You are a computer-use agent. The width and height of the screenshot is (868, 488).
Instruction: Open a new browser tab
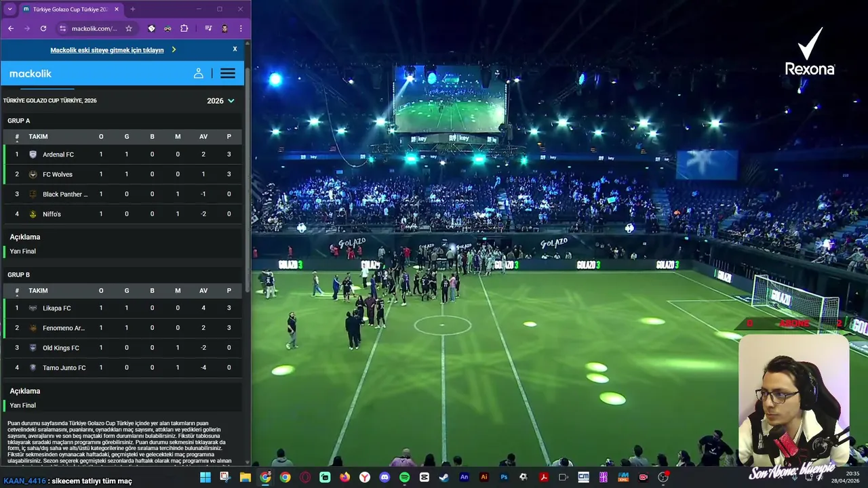(133, 9)
